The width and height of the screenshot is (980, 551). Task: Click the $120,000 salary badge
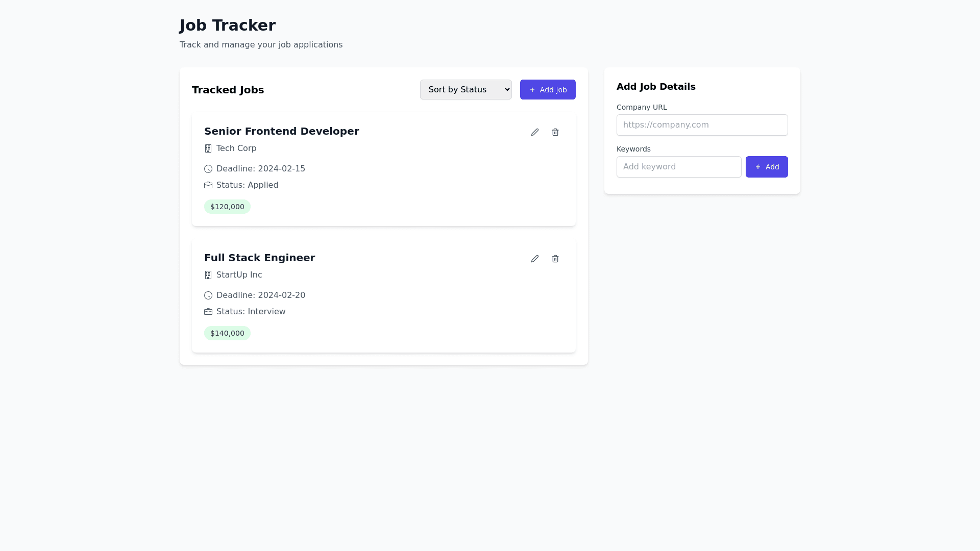pyautogui.click(x=227, y=207)
